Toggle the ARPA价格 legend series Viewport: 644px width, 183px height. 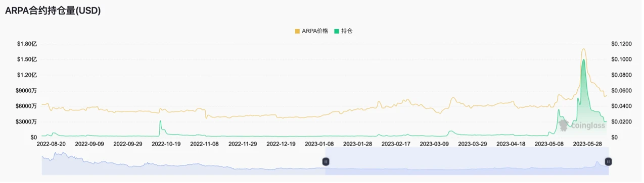tap(311, 31)
